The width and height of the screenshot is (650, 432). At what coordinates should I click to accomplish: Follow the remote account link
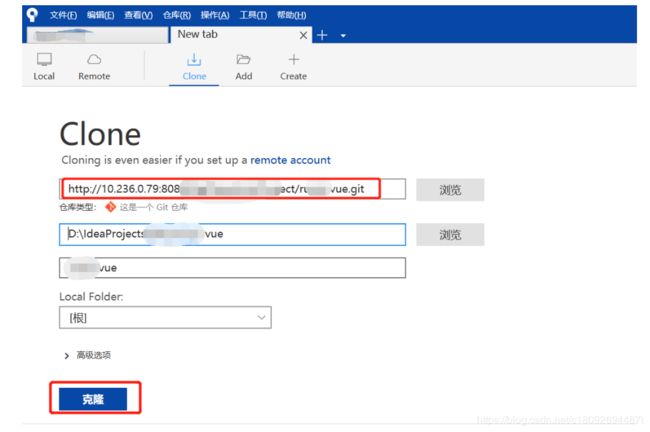tap(291, 160)
